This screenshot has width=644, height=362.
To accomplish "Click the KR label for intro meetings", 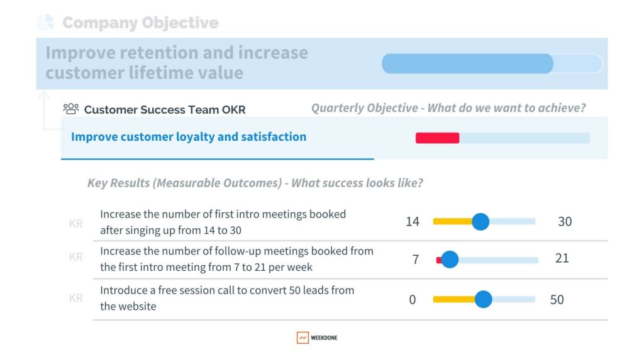I will click(x=76, y=224).
